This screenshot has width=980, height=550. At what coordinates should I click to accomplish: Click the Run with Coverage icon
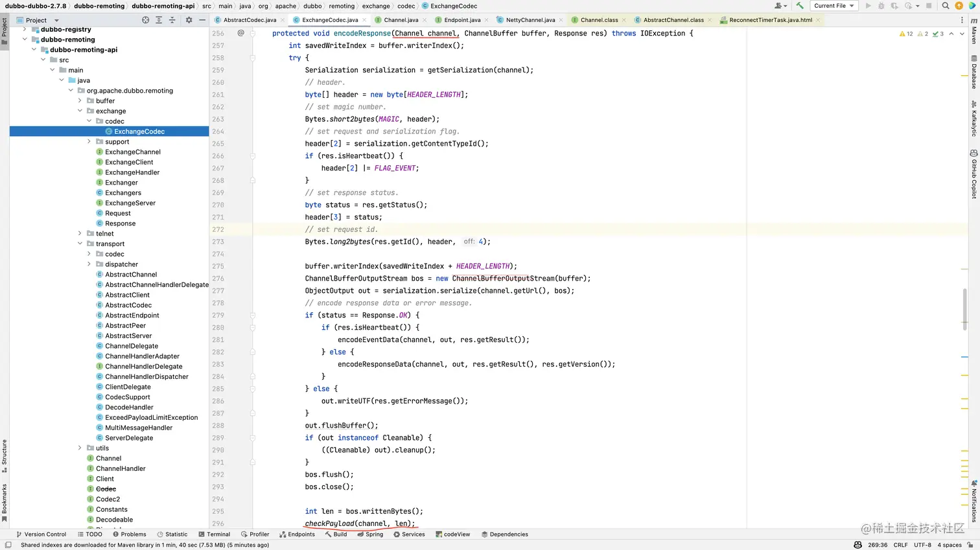(894, 6)
